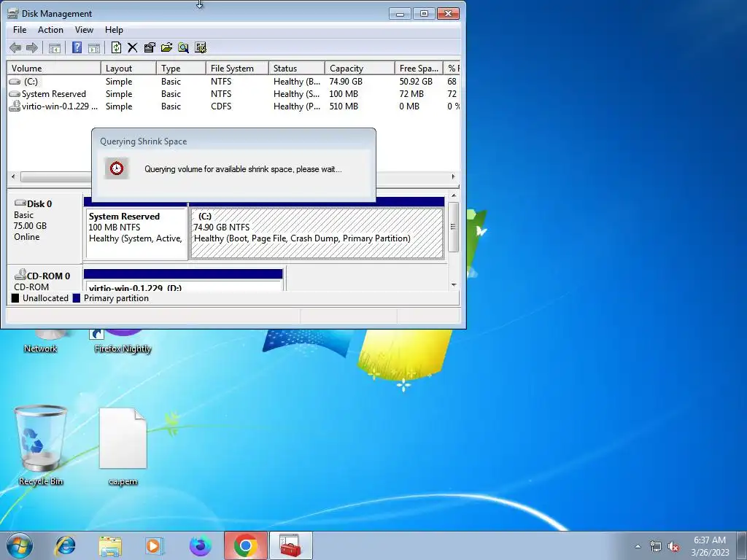Open Firefox from the taskbar
Image resolution: width=747 pixels, height=560 pixels.
point(200,545)
